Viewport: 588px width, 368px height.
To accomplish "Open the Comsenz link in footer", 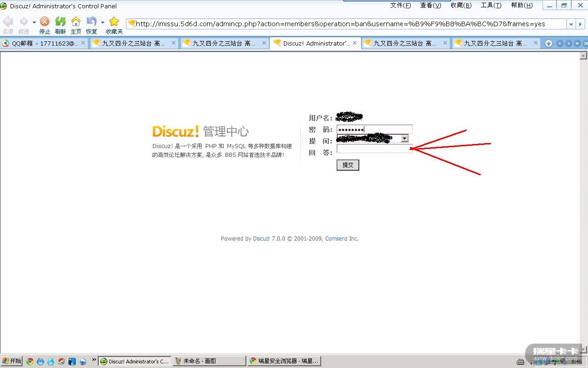I will tap(336, 239).
